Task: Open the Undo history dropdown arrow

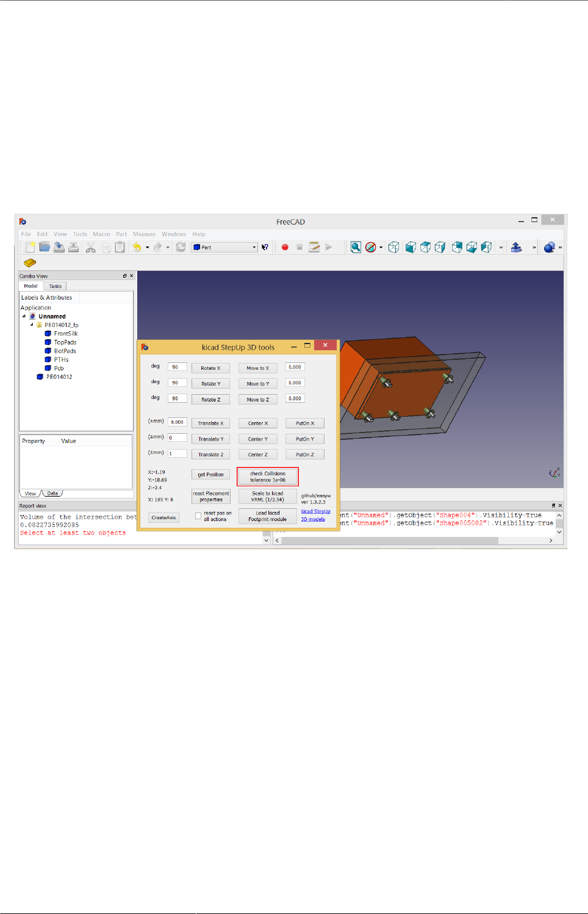Action: (x=147, y=248)
